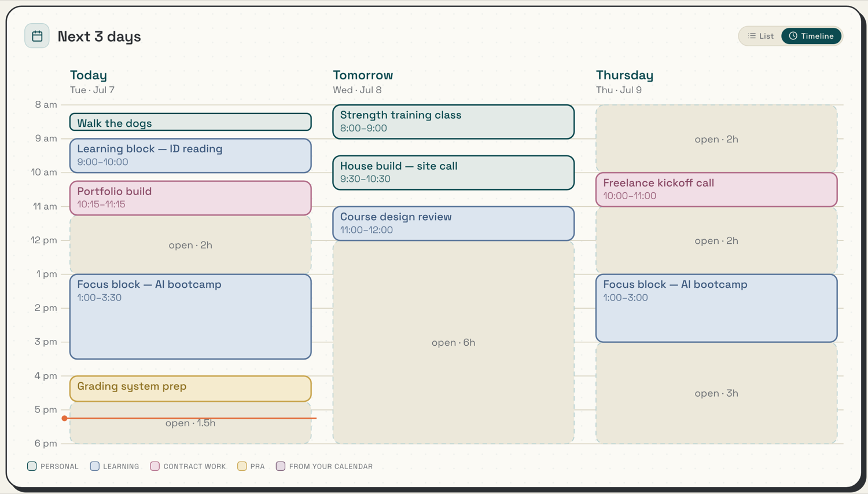
Task: Click Thursday's open 2h slot at 11 am
Action: tap(716, 240)
